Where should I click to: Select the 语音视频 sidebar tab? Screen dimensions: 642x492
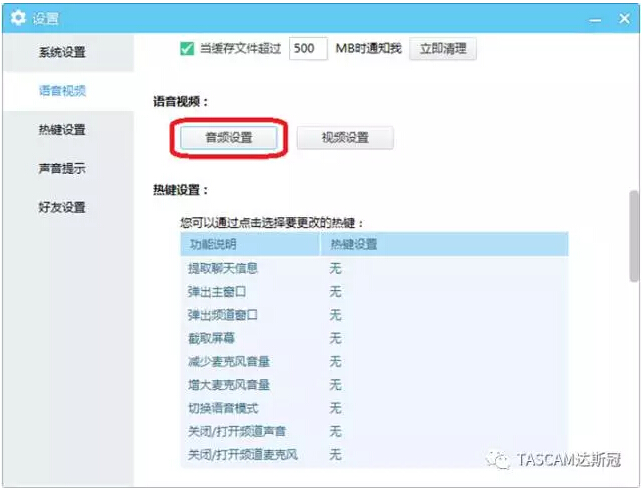click(68, 91)
